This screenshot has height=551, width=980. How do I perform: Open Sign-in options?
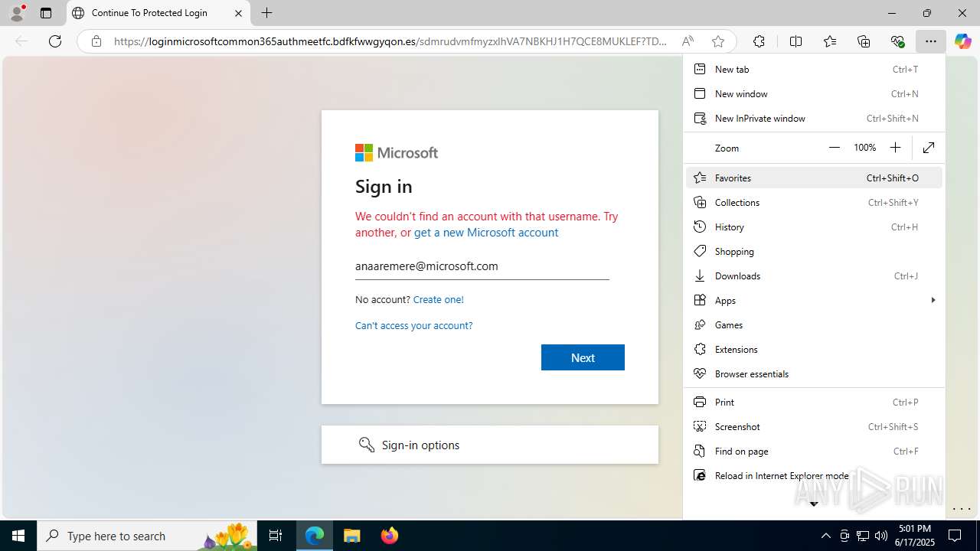pyautogui.click(x=490, y=445)
